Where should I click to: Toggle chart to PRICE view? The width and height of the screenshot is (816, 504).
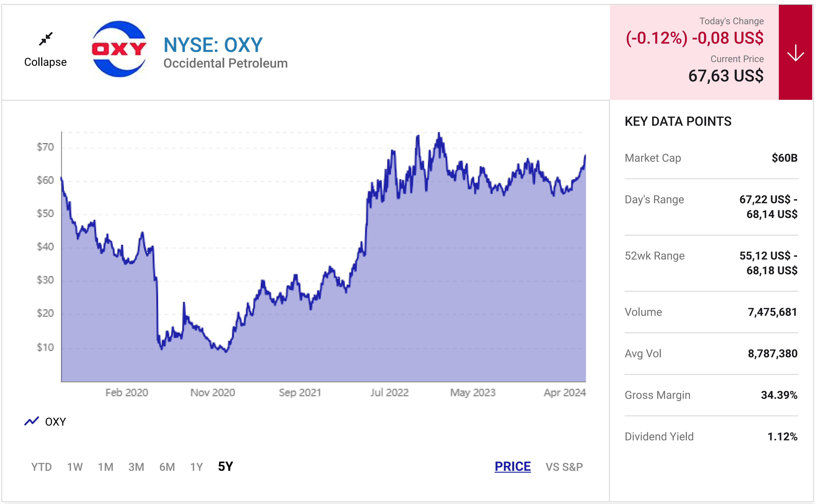click(x=512, y=466)
